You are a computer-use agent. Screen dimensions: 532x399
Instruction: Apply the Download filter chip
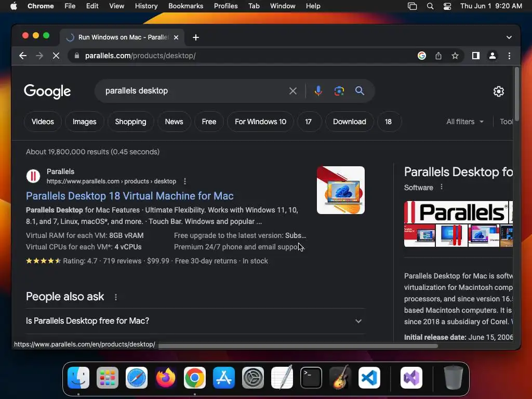(x=350, y=122)
